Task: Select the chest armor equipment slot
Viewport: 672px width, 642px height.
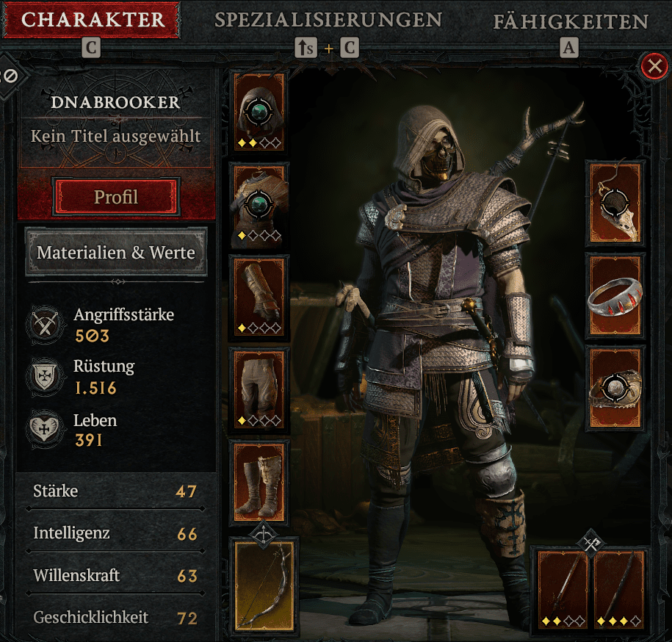Action: (259, 204)
